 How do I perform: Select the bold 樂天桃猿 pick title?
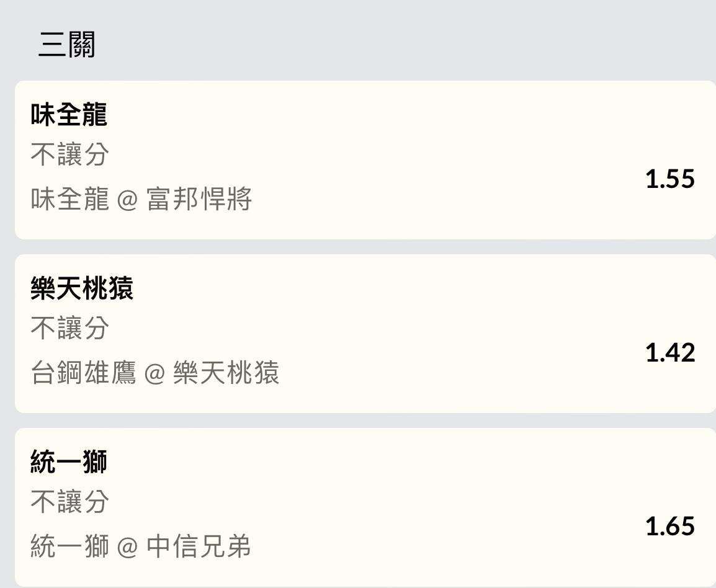[x=82, y=289]
